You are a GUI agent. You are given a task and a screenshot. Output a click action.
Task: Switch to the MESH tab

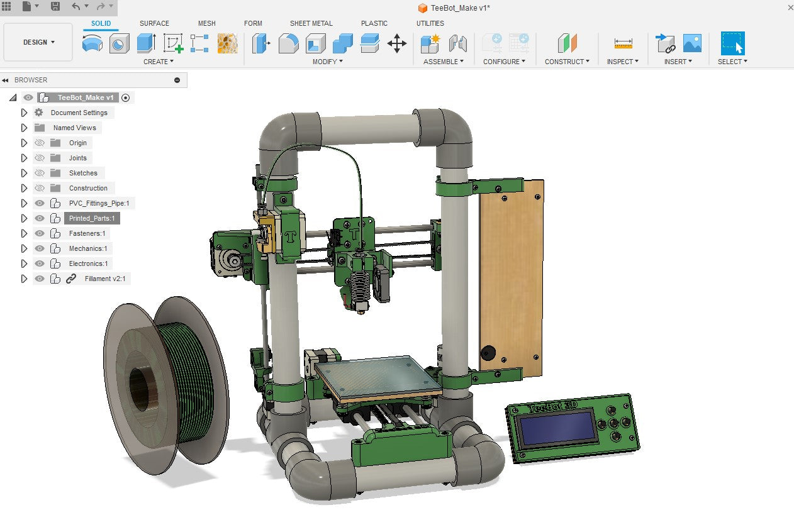click(x=206, y=23)
